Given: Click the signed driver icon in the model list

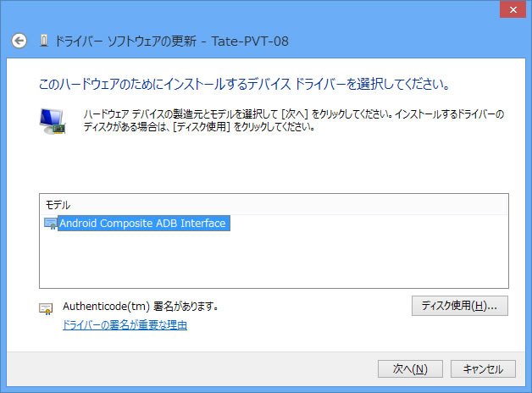Looking at the screenshot, I should click(51, 224).
